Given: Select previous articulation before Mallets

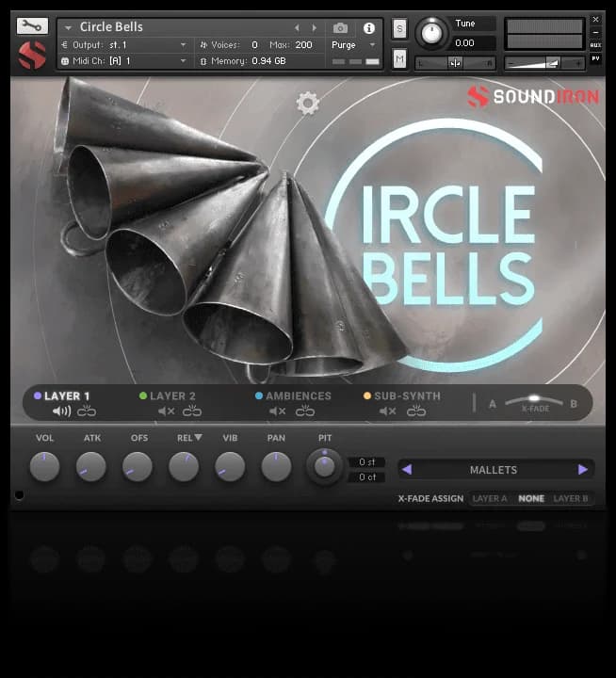Looking at the screenshot, I should (407, 469).
